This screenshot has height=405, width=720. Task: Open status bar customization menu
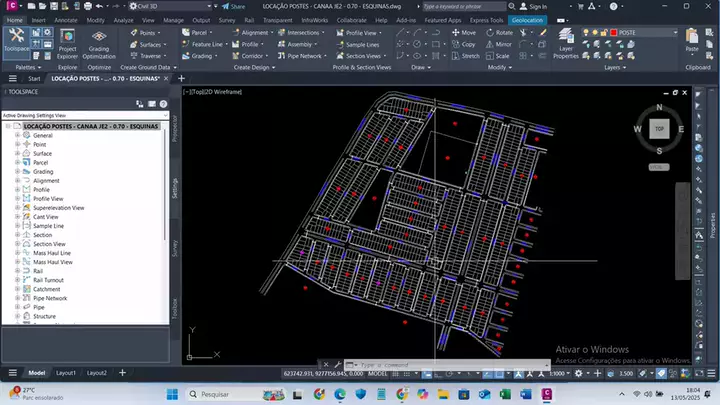[x=711, y=374]
